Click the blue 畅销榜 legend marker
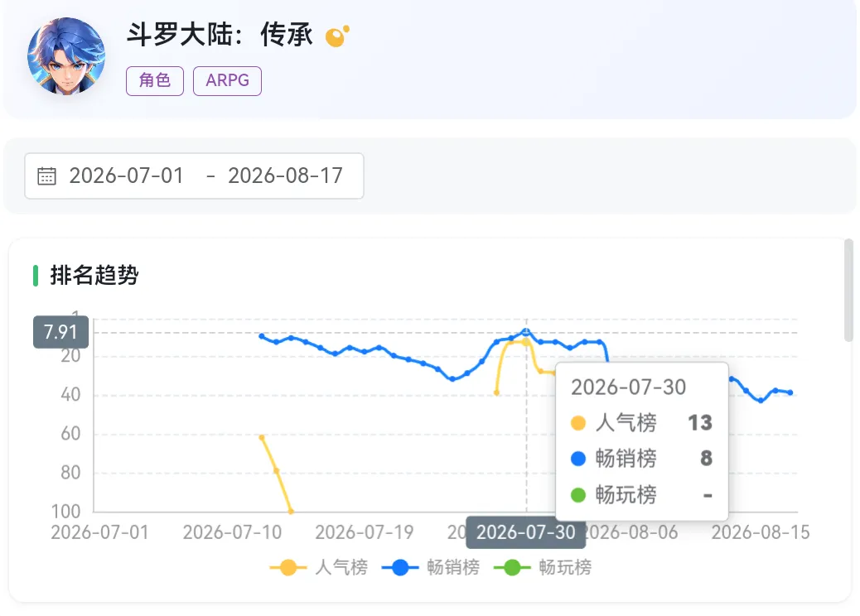This screenshot has width=860, height=616. [x=400, y=567]
